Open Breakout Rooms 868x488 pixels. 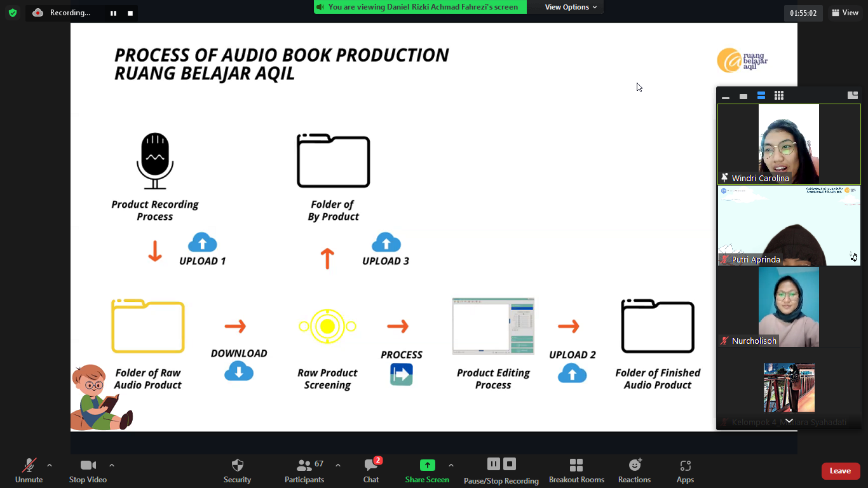pos(576,471)
